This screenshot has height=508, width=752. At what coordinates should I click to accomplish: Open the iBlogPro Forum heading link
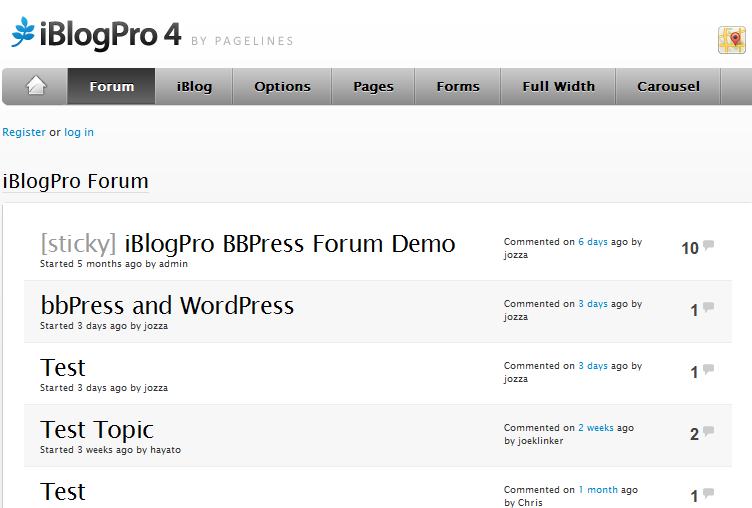point(75,181)
